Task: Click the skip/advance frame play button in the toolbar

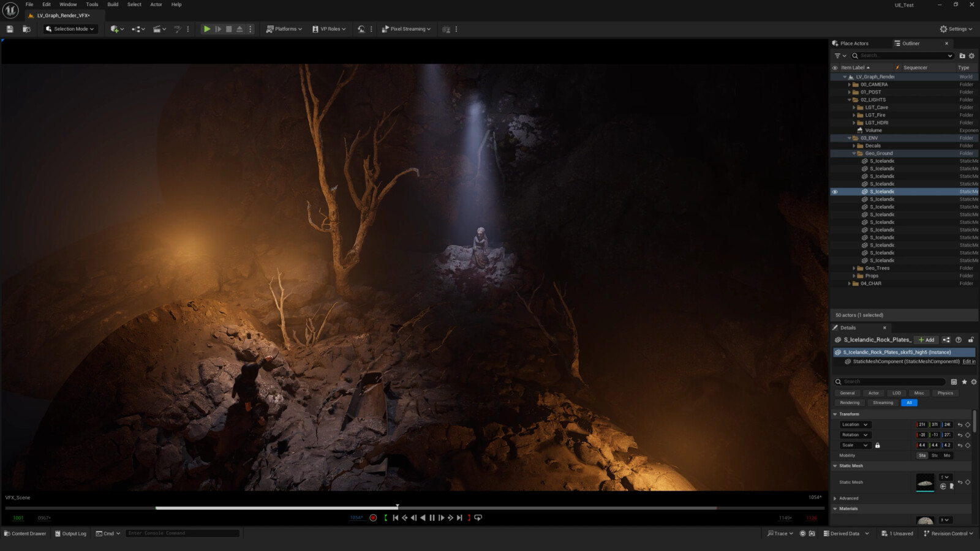Action: [x=218, y=29]
